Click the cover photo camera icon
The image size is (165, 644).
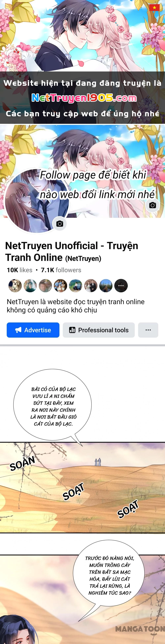(152, 205)
